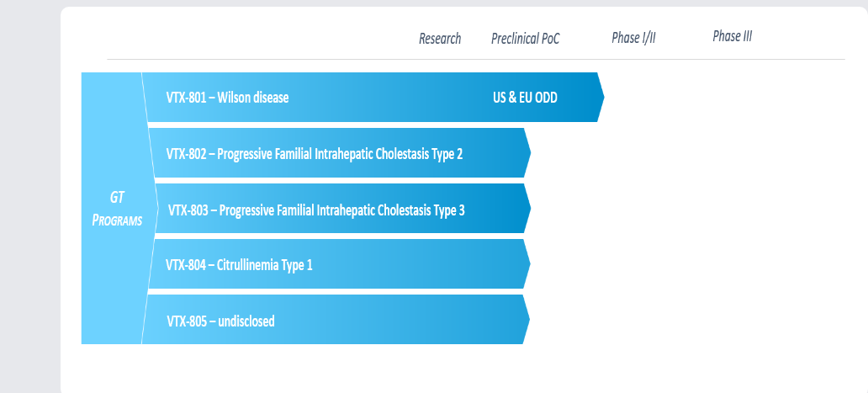Click arrow tip of VTX-802 bar

pos(527,153)
